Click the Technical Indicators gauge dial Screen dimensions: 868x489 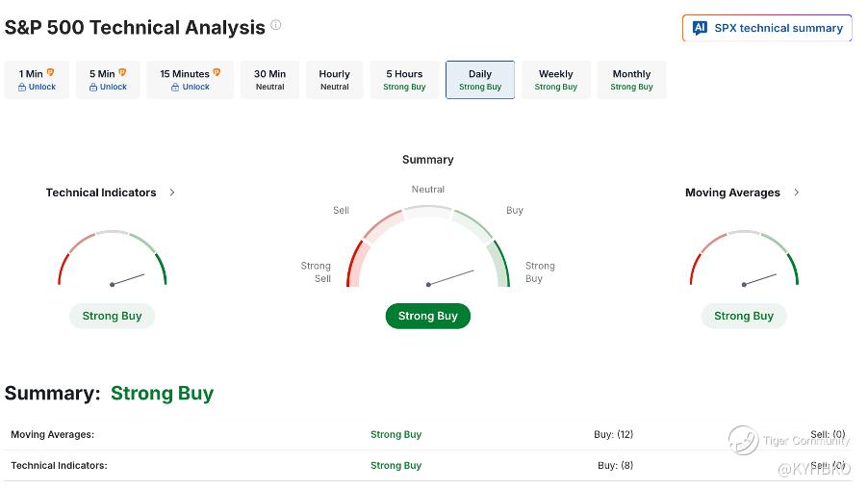112,260
